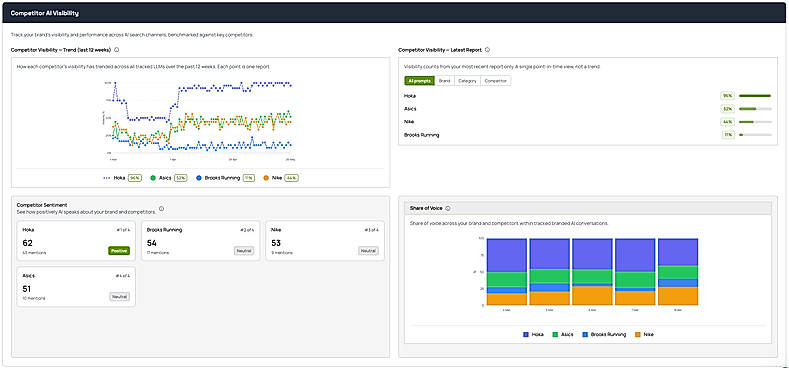Toggle Hoka legend square in Share of Voice
789x368 pixels.
pos(526,334)
